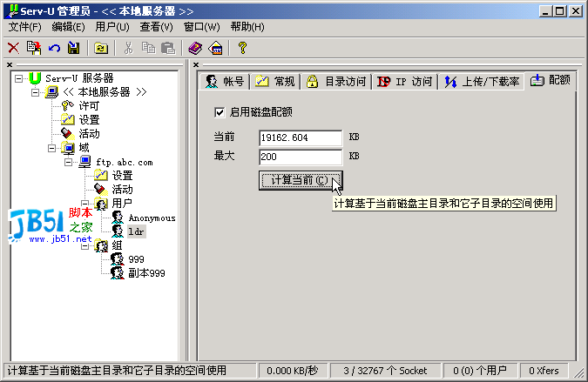Click the group icon beside 999
This screenshot has height=382, width=588.
pos(118,258)
